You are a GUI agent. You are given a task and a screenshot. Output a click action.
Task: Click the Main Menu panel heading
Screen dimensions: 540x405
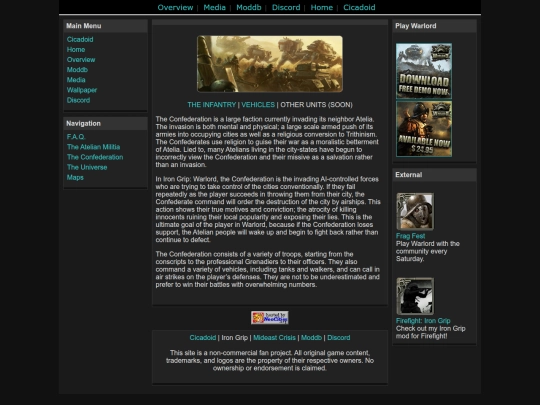tap(84, 26)
